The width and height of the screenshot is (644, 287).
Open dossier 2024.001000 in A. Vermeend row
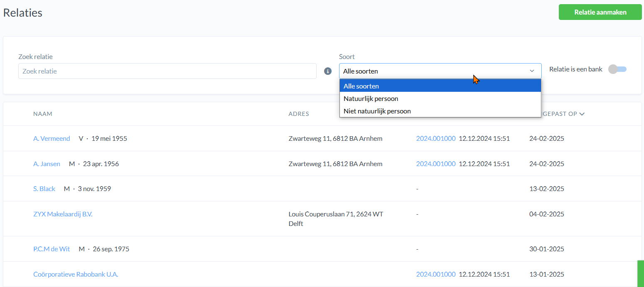pyautogui.click(x=436, y=139)
